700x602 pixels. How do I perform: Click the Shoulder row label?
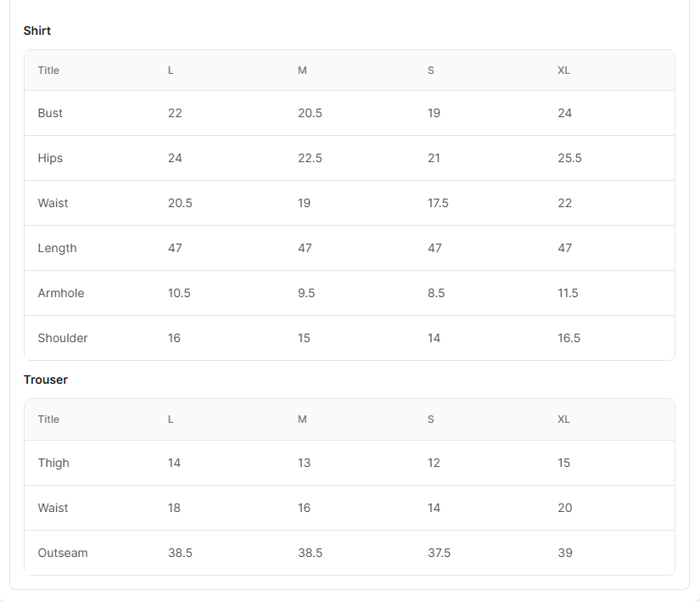(x=63, y=338)
